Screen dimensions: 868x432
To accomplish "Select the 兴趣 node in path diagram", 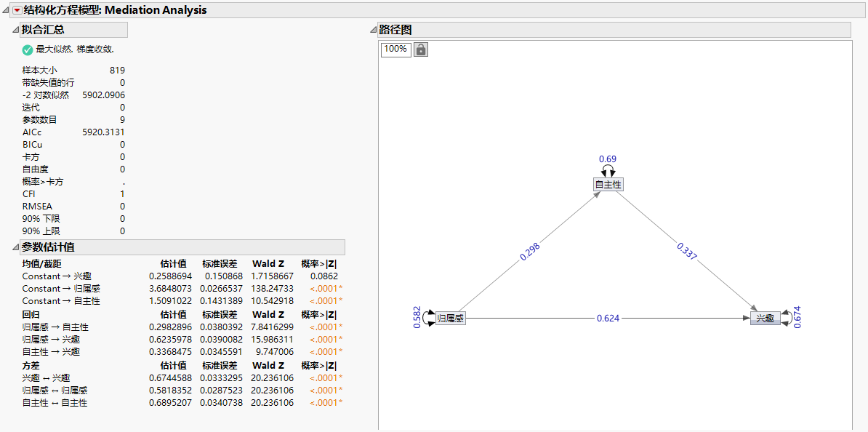I will [765, 319].
